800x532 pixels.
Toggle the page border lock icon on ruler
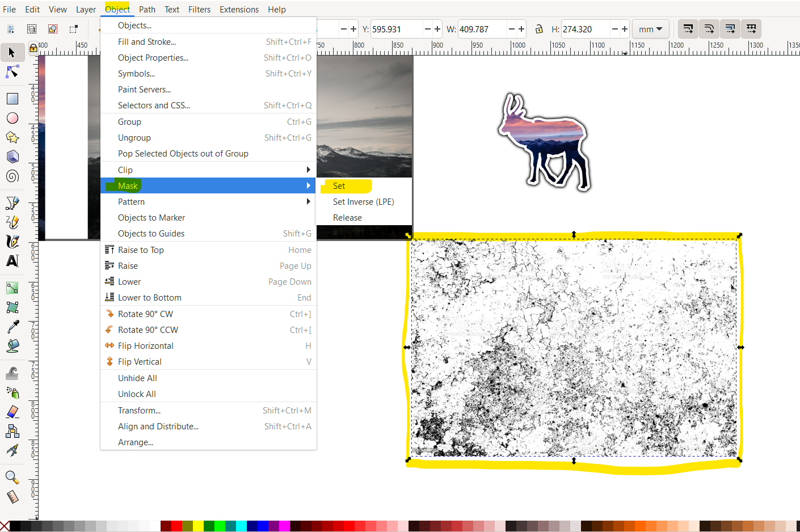click(34, 48)
